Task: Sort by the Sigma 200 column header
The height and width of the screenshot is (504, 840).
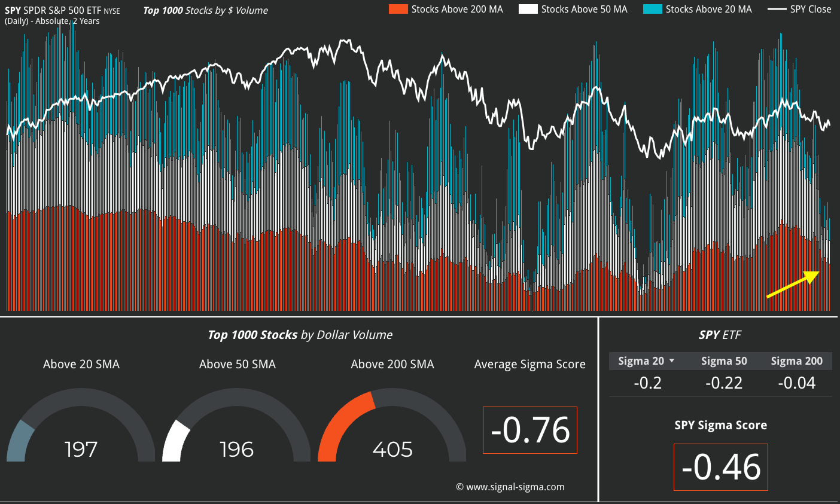Action: (797, 361)
